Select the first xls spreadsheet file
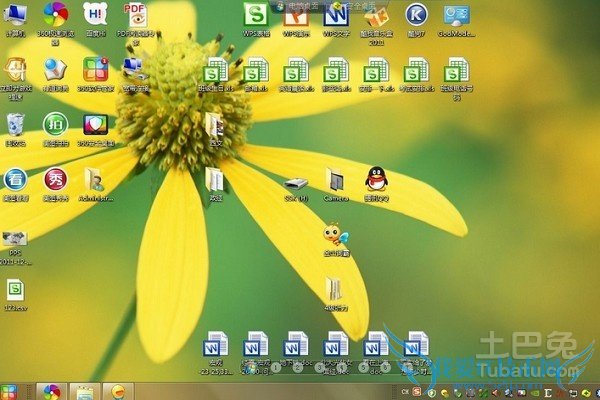 coord(216,71)
